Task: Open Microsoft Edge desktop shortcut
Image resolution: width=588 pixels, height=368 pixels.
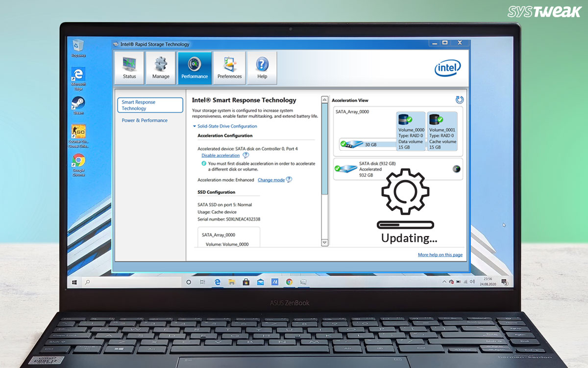Action: pos(78,79)
